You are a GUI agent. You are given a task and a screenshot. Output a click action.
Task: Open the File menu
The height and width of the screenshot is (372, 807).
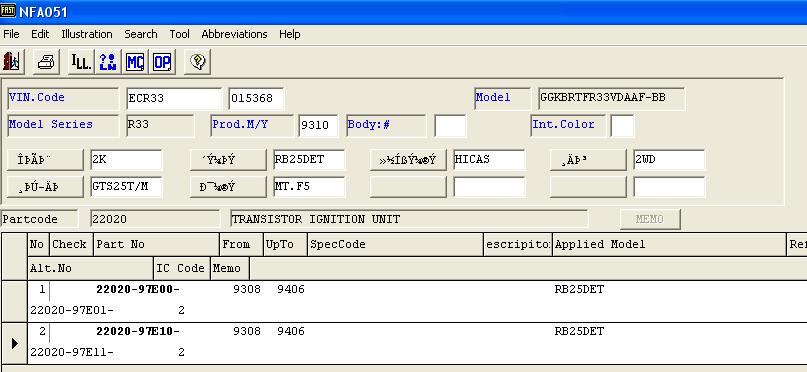pyautogui.click(x=11, y=34)
